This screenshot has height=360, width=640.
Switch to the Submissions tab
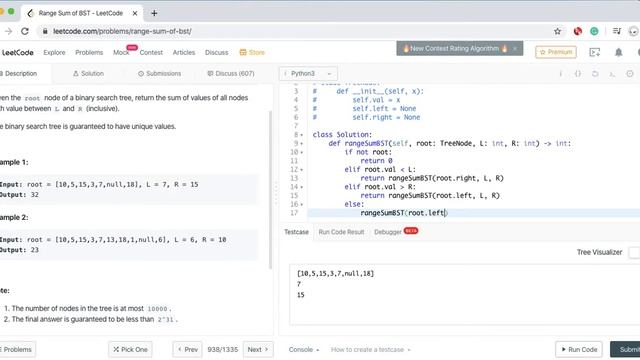coord(159,73)
